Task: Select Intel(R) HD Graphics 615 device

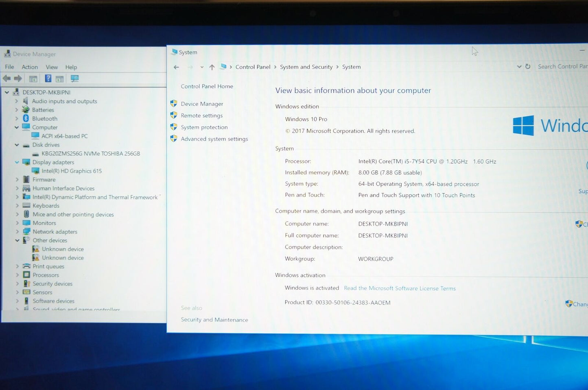Action: click(x=72, y=171)
